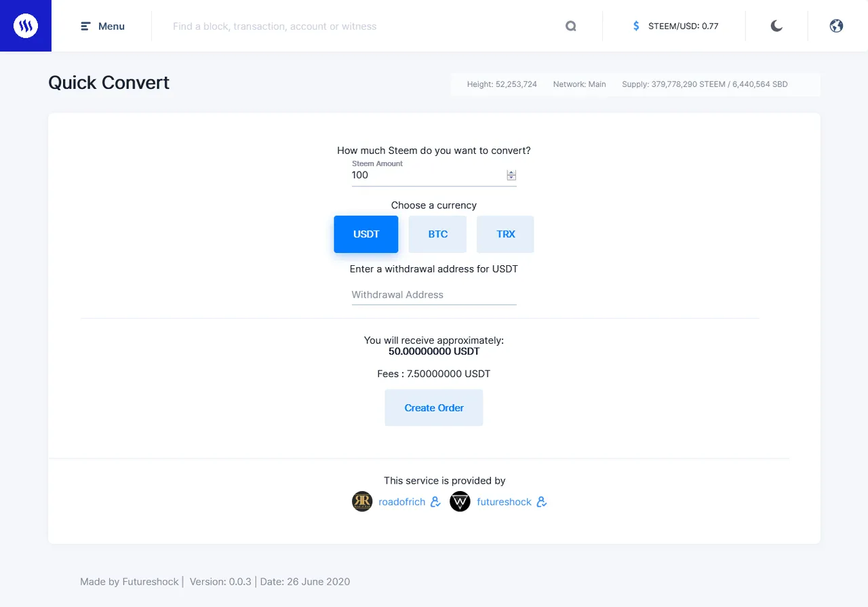Viewport: 868px width, 607px height.
Task: Select TRX currency
Action: coord(506,234)
